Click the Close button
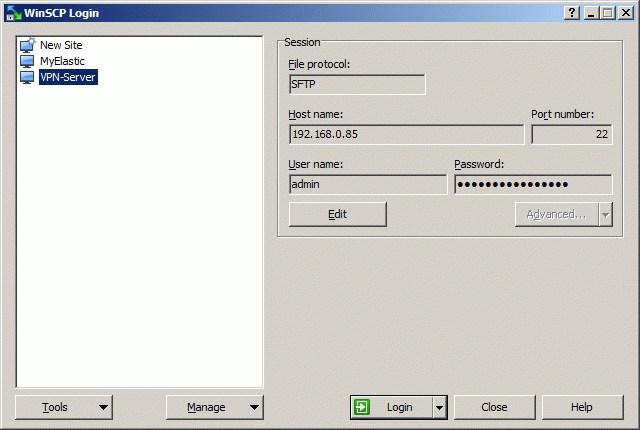 (x=494, y=407)
